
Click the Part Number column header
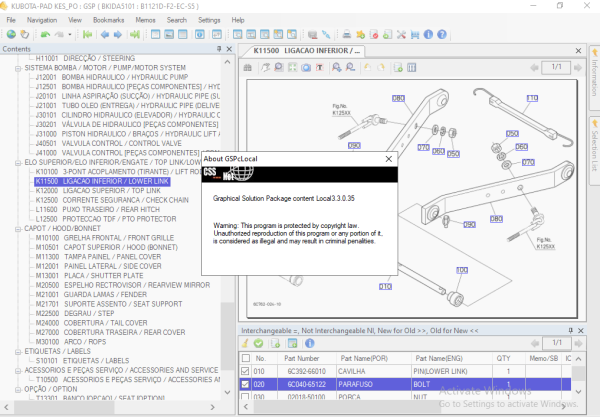(302, 358)
